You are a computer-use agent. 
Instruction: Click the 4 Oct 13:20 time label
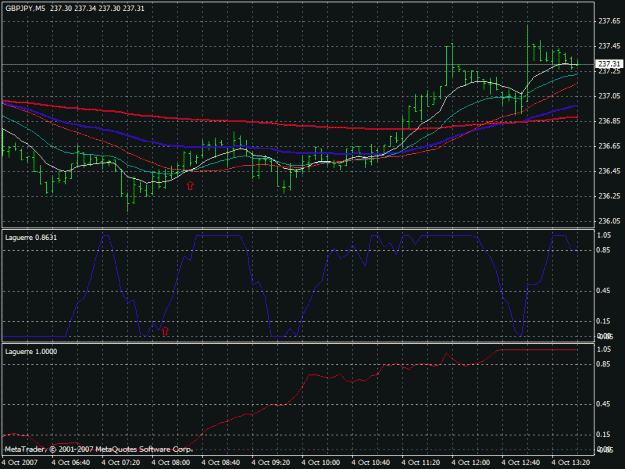570,463
